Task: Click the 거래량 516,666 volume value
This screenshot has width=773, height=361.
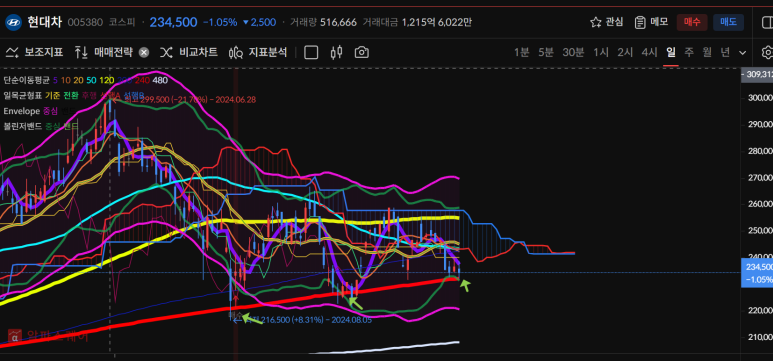Action: coord(338,22)
